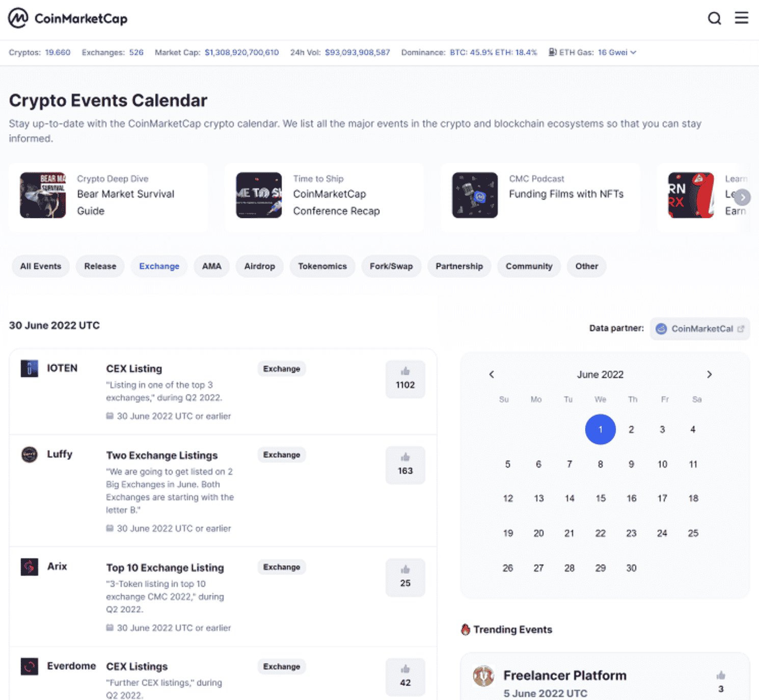Click Exchange tag on Arix row
Screen dimensions: 759x700
(282, 567)
